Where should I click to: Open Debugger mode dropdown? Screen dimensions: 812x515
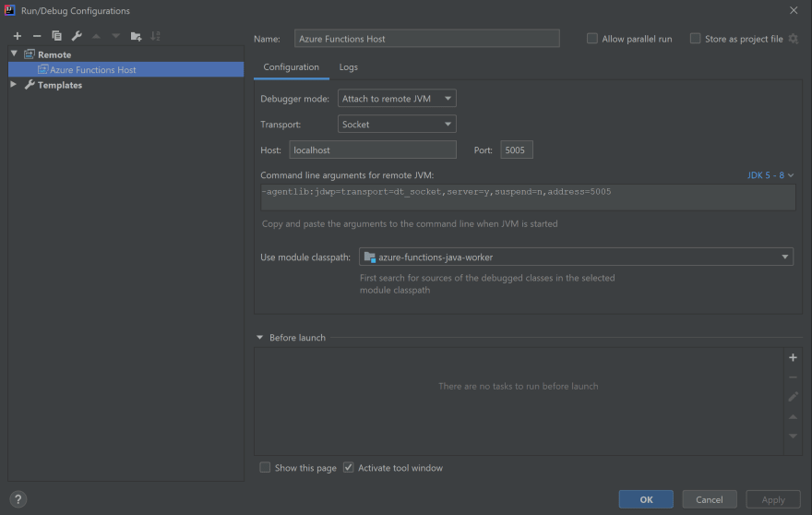coord(397,99)
